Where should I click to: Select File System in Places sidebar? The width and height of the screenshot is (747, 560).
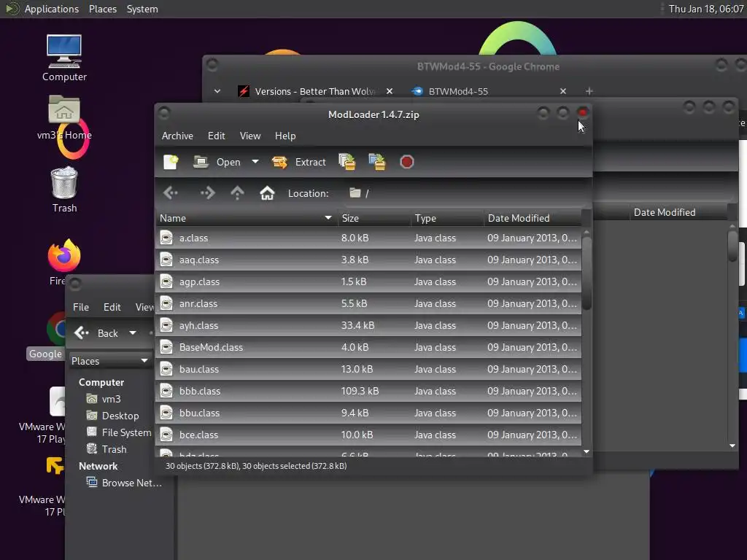[119, 432]
